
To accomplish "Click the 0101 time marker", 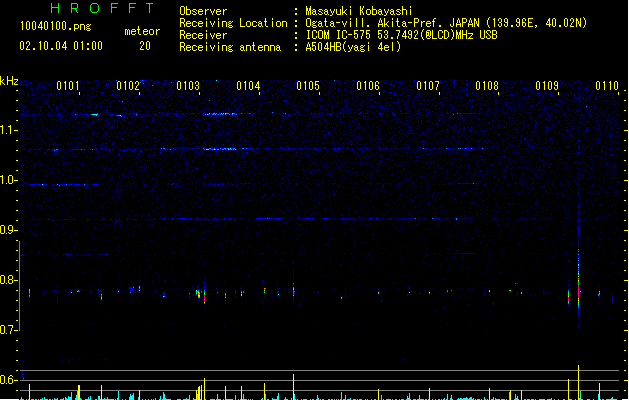I will [68, 86].
